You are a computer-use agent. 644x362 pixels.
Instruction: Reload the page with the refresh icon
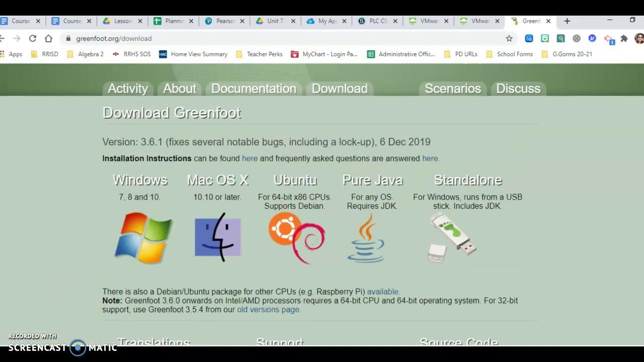[33, 38]
